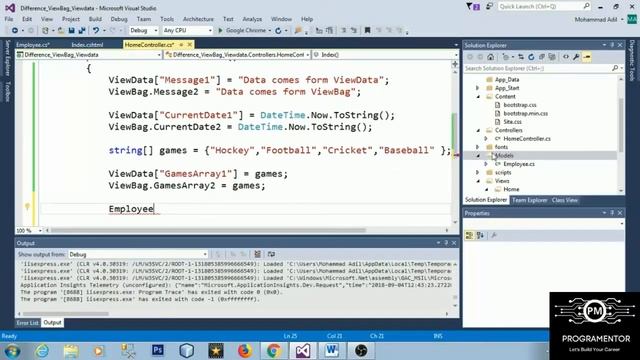
Task: Click the New Project toolbar icon
Action: 45,31
